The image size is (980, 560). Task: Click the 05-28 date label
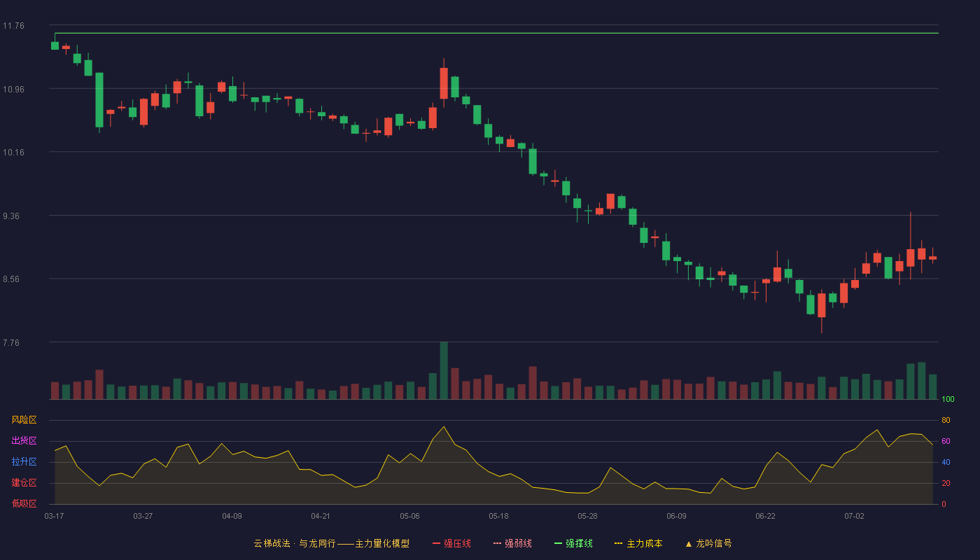[x=587, y=516]
